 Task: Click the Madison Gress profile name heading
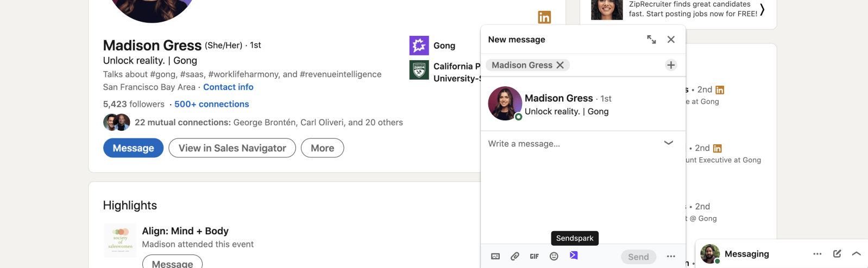coord(152,46)
